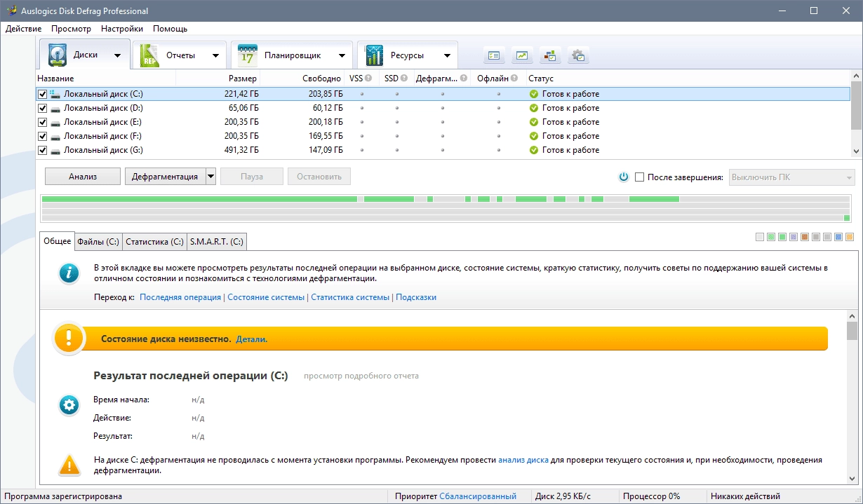Image resolution: width=863 pixels, height=504 pixels.
Task: Click the exclamation icon on the orange banner
Action: [x=68, y=339]
